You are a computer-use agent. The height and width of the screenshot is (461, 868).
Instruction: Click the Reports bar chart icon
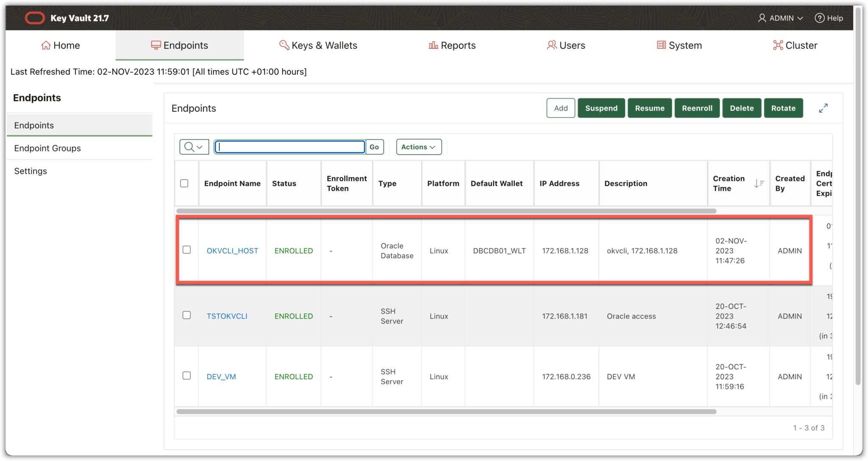click(433, 45)
